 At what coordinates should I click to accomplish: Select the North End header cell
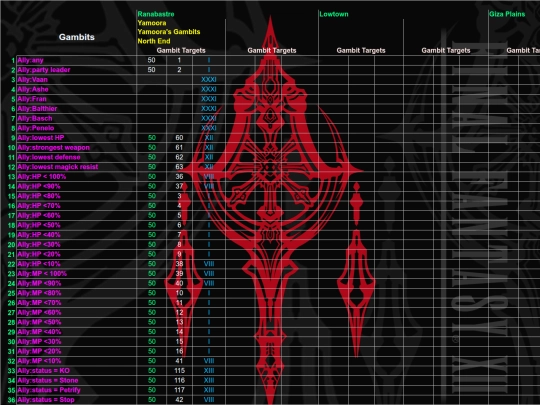(154, 41)
